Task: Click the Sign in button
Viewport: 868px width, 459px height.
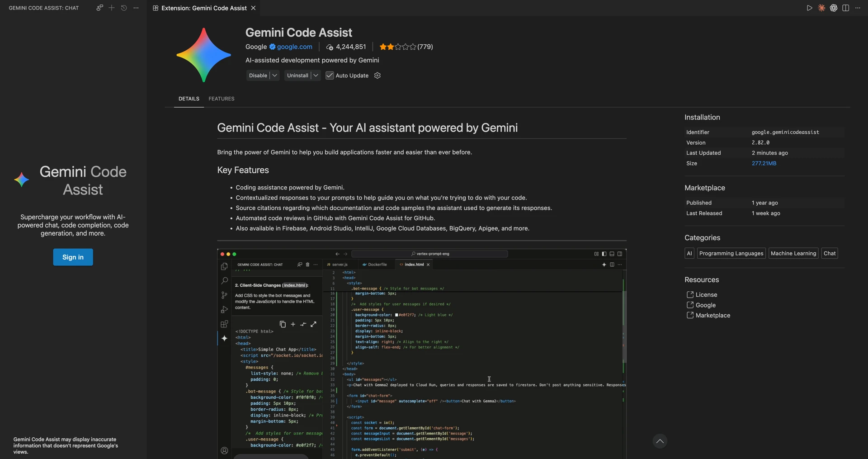Action: [73, 257]
